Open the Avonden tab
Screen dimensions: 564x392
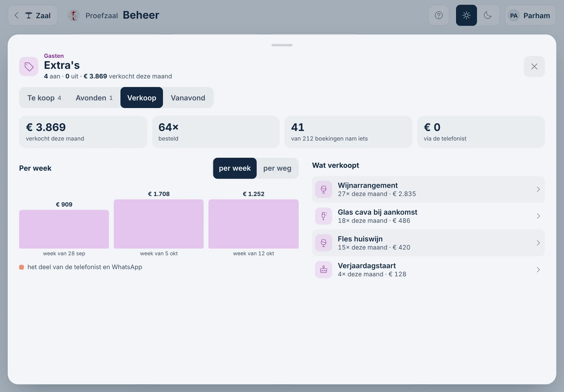coord(94,98)
